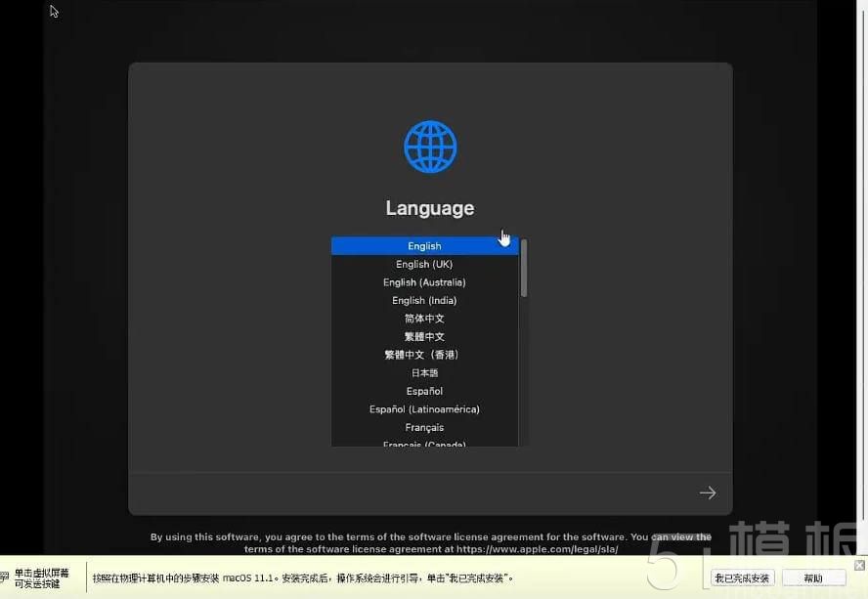Select English (UK) from the language list
Screen dimensions: 868x599
pos(423,264)
